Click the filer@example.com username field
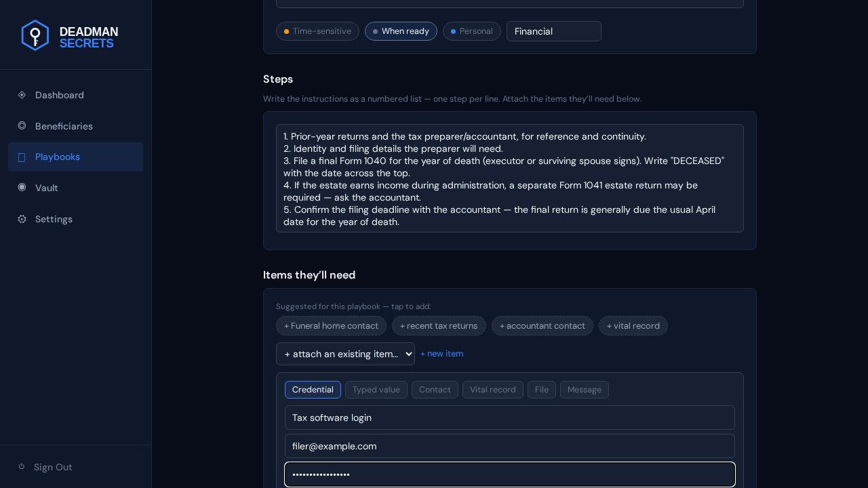 (510, 446)
